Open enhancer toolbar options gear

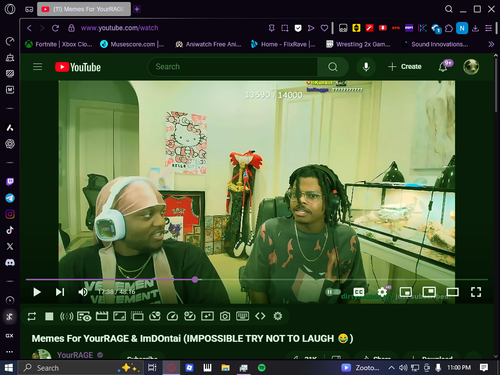click(278, 316)
